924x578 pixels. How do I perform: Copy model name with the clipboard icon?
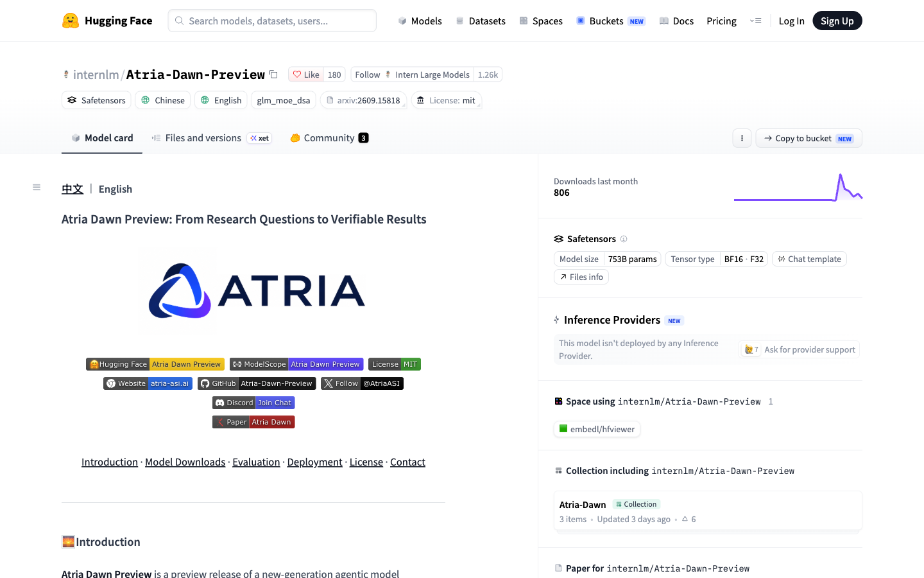click(273, 74)
